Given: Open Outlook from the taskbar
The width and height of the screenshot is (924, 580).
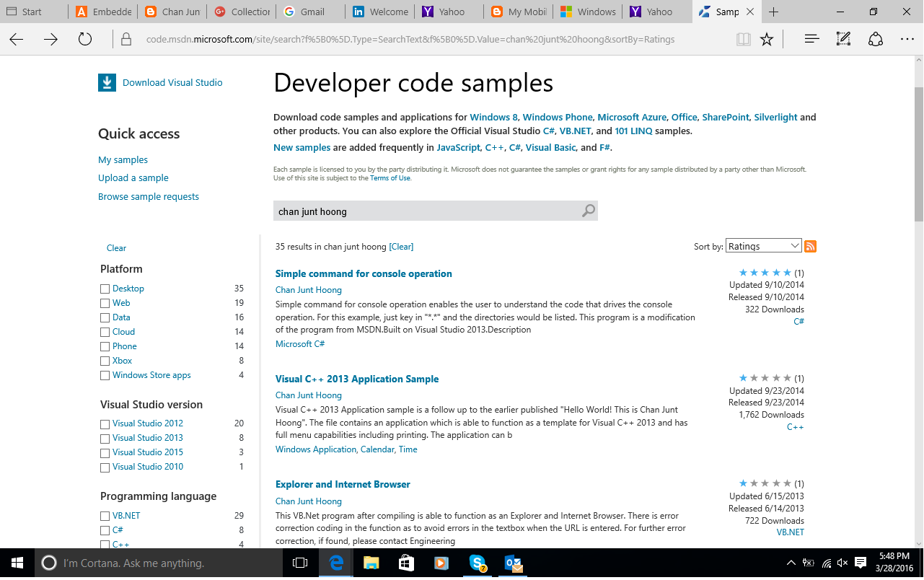Looking at the screenshot, I should (x=513, y=563).
